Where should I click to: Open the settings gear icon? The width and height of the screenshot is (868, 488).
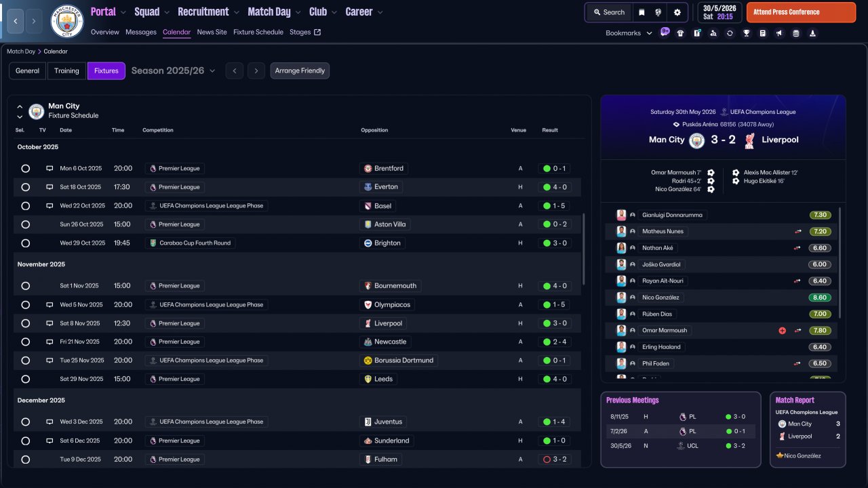point(677,12)
